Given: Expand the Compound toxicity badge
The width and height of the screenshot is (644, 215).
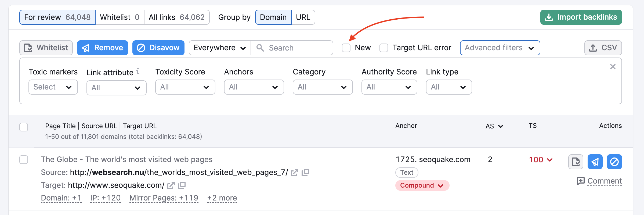Looking at the screenshot, I should point(422,185).
